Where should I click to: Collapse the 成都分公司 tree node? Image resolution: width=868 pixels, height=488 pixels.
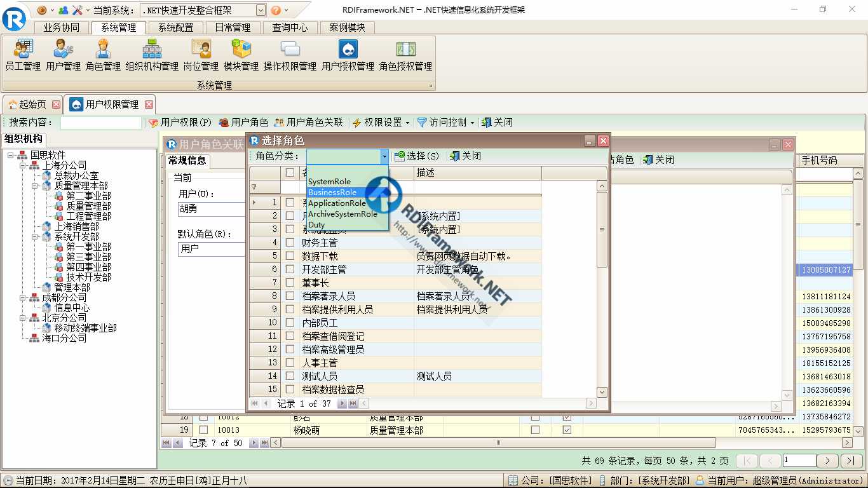(x=23, y=297)
